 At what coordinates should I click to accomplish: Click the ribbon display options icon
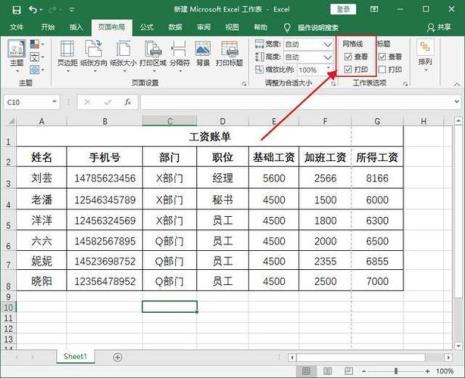click(x=374, y=9)
